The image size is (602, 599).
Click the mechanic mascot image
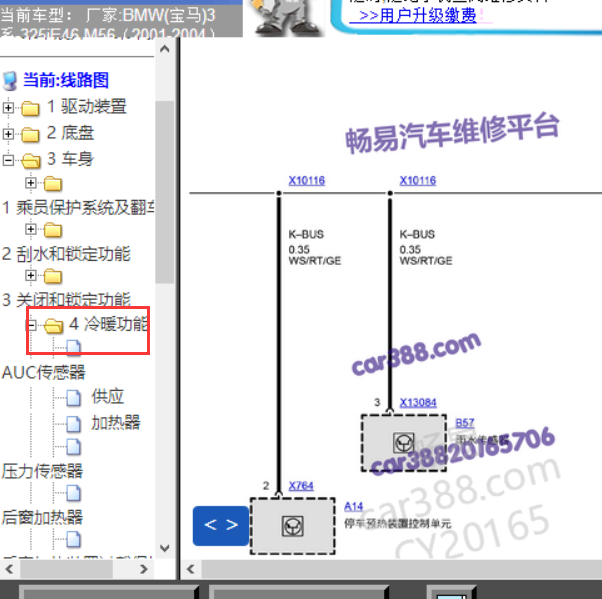tap(288, 18)
